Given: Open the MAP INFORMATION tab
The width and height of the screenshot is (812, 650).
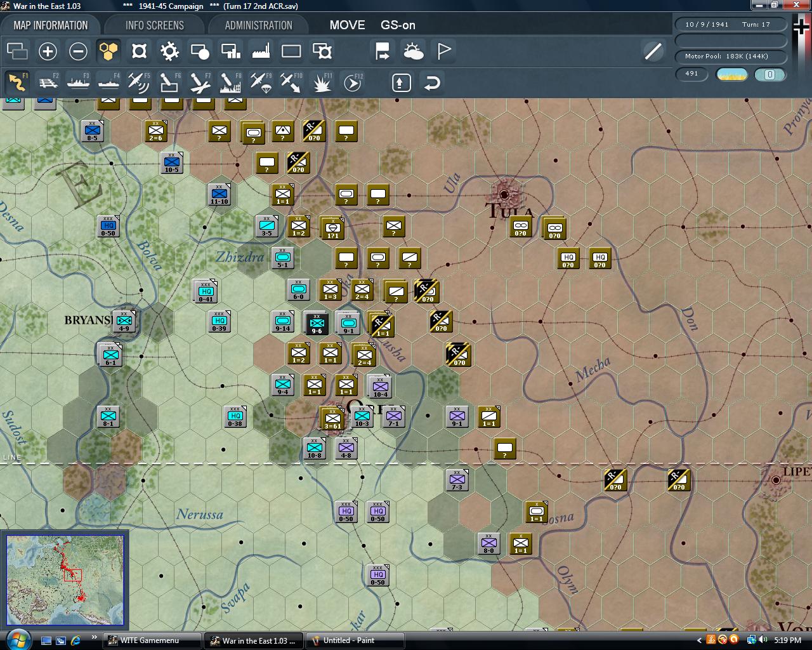Looking at the screenshot, I should tap(51, 25).
